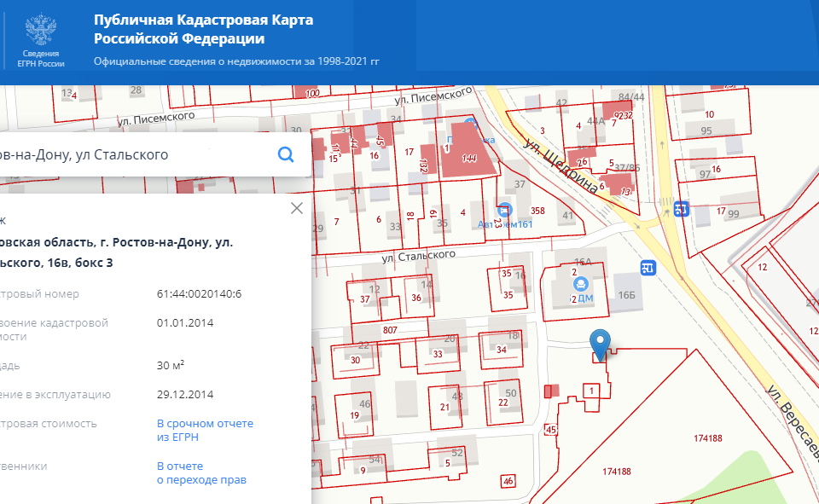This screenshot has width=819, height=504.
Task: Click the Russian coat of arms logo
Action: (41, 29)
